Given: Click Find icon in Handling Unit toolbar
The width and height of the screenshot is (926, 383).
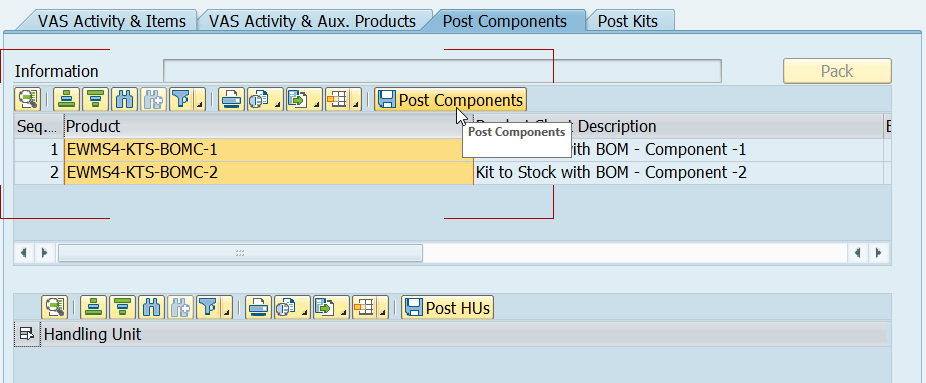Looking at the screenshot, I should coord(151,307).
